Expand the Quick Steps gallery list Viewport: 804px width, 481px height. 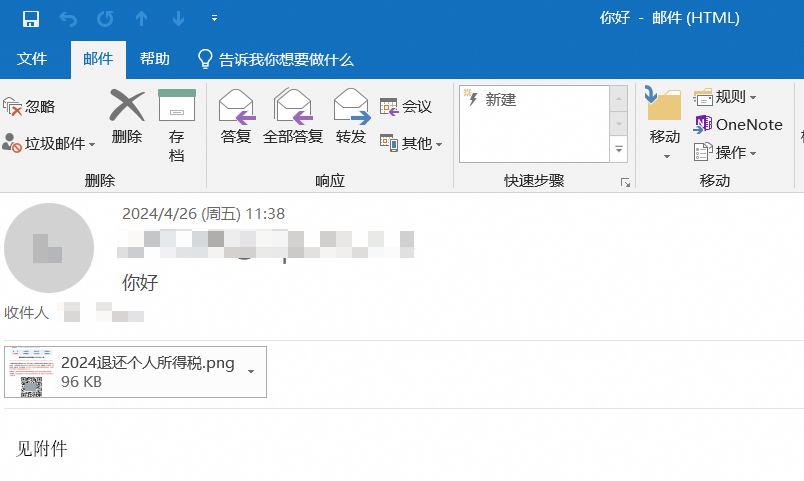[x=619, y=150]
